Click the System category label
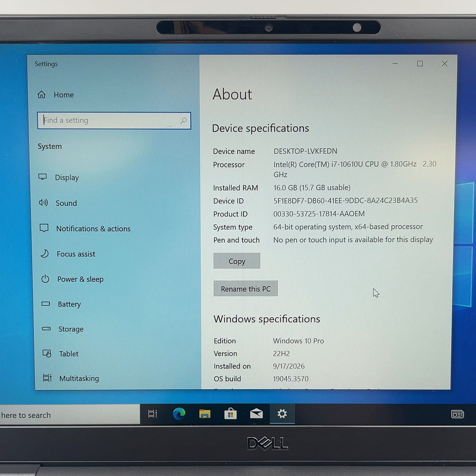 click(50, 146)
